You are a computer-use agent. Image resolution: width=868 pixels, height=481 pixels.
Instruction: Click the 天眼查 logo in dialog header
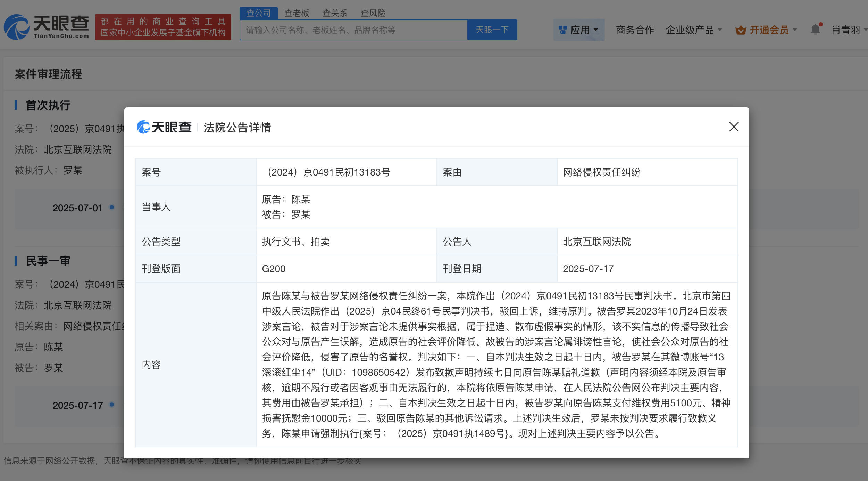point(164,127)
